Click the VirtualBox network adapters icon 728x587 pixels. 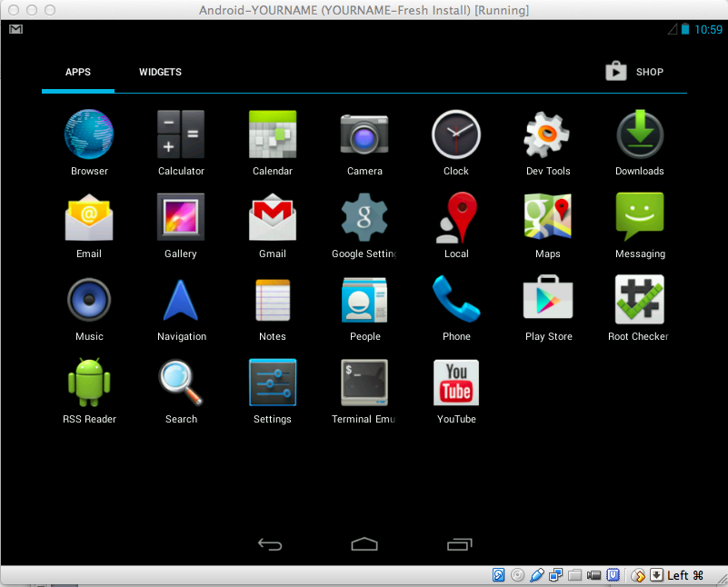pyautogui.click(x=555, y=575)
